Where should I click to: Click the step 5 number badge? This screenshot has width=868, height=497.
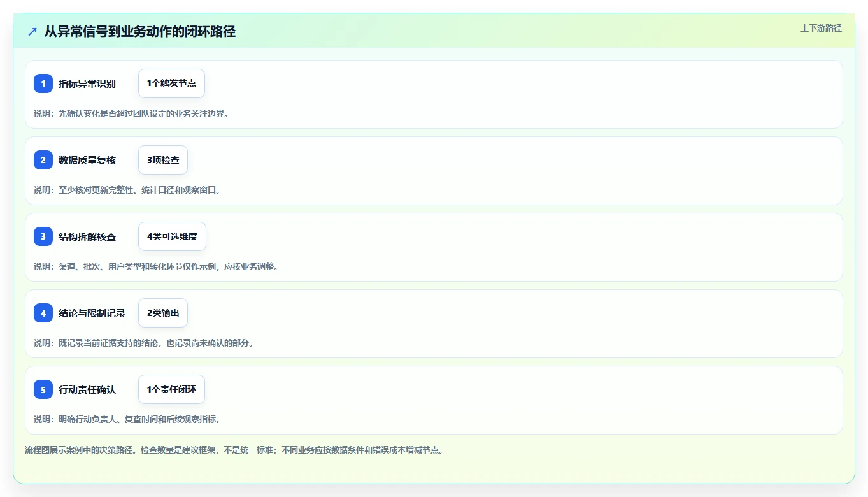[43, 389]
